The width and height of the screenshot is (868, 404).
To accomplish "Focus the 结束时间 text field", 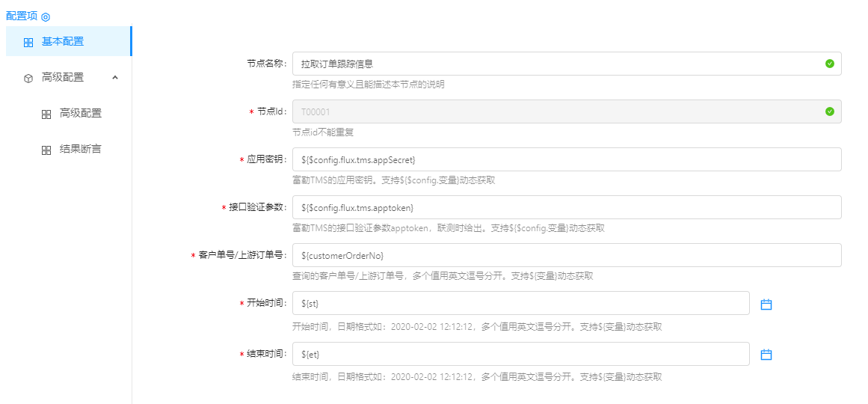I will pyautogui.click(x=520, y=354).
